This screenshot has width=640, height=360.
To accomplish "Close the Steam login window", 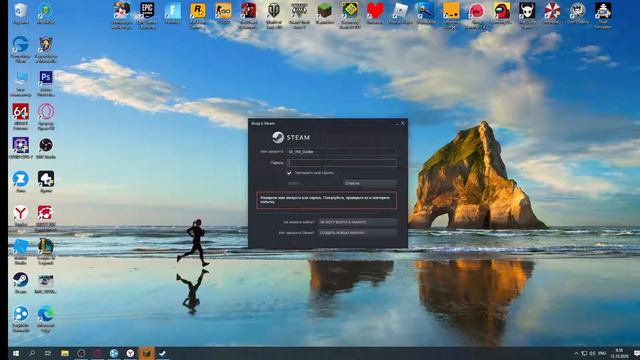I will point(403,123).
